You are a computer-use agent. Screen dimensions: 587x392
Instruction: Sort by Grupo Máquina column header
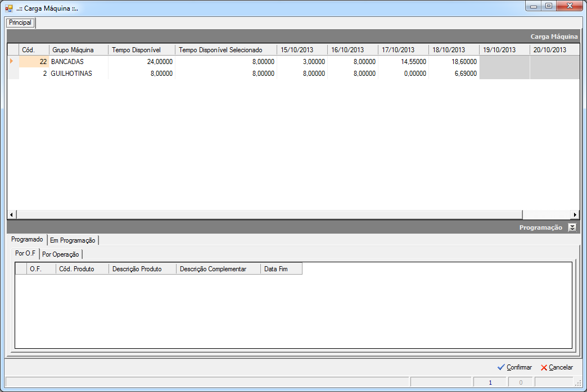79,50
